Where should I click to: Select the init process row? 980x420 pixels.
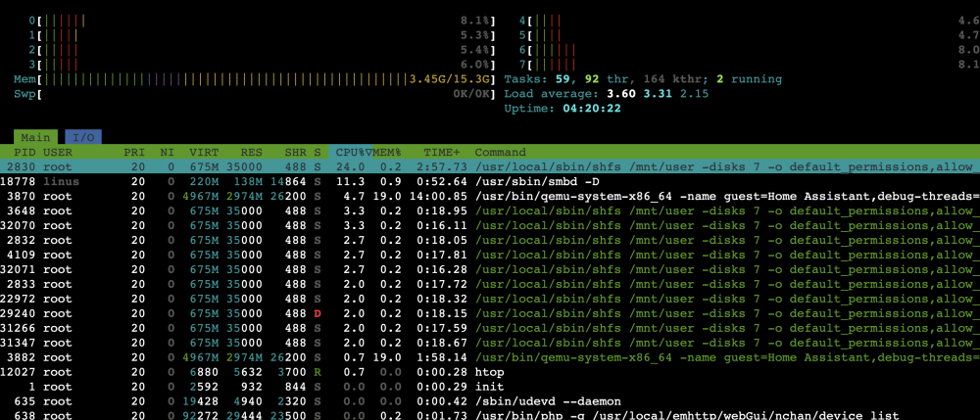(490, 387)
